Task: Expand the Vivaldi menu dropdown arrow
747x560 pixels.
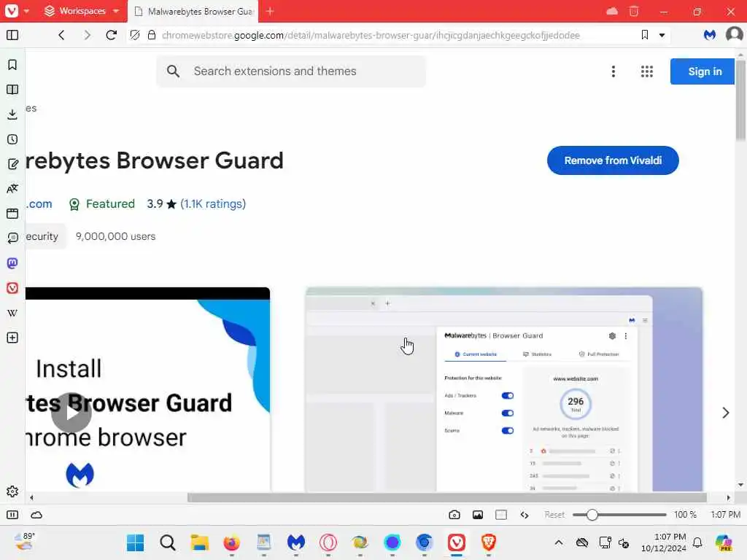Action: click(x=27, y=11)
